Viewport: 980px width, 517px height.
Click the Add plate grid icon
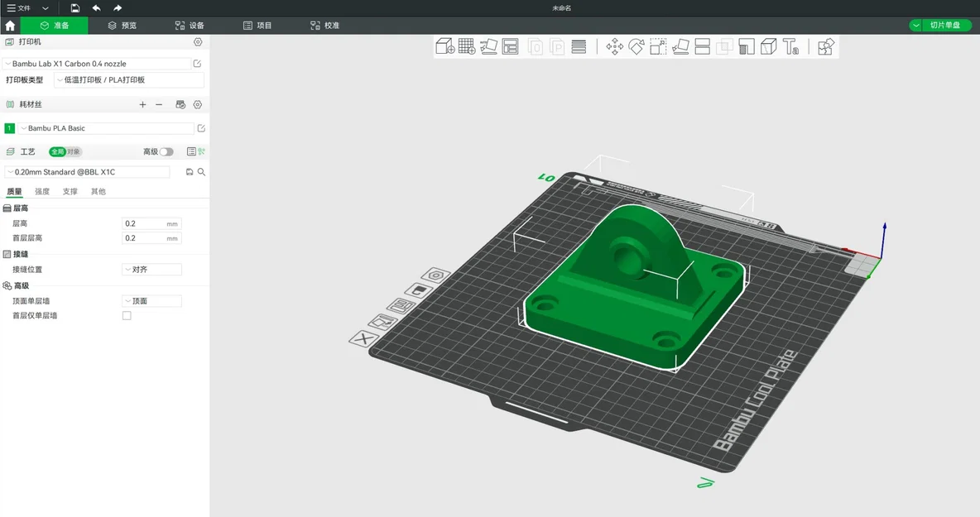(x=467, y=46)
